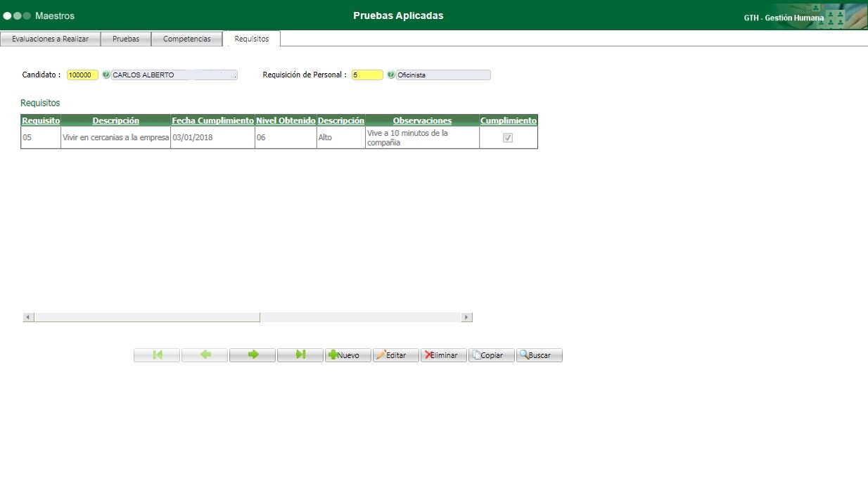Select the date cell 03/01/2018

point(212,138)
